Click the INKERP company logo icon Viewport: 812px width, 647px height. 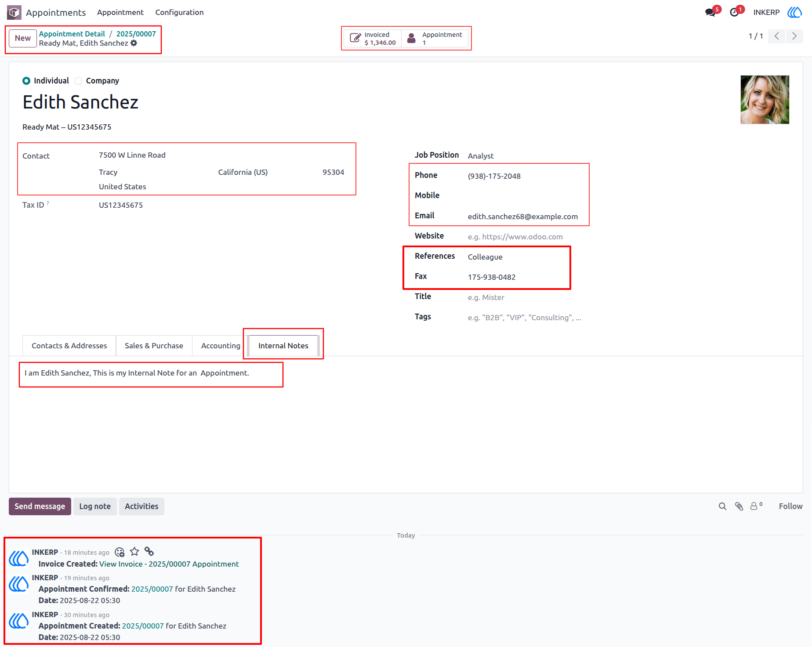(x=794, y=12)
